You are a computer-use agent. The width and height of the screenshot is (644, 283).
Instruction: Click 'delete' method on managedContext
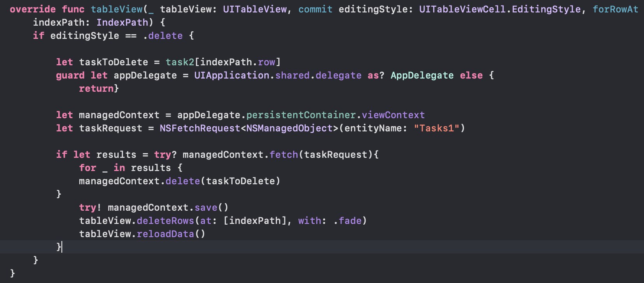(x=182, y=181)
